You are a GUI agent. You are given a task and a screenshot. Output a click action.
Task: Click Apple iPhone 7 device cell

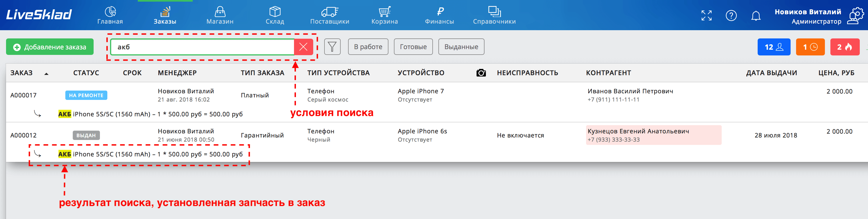pos(421,91)
